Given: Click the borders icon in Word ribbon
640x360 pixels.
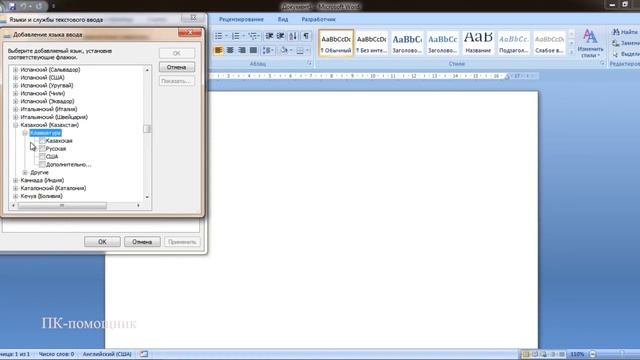Looking at the screenshot, I should 300,50.
